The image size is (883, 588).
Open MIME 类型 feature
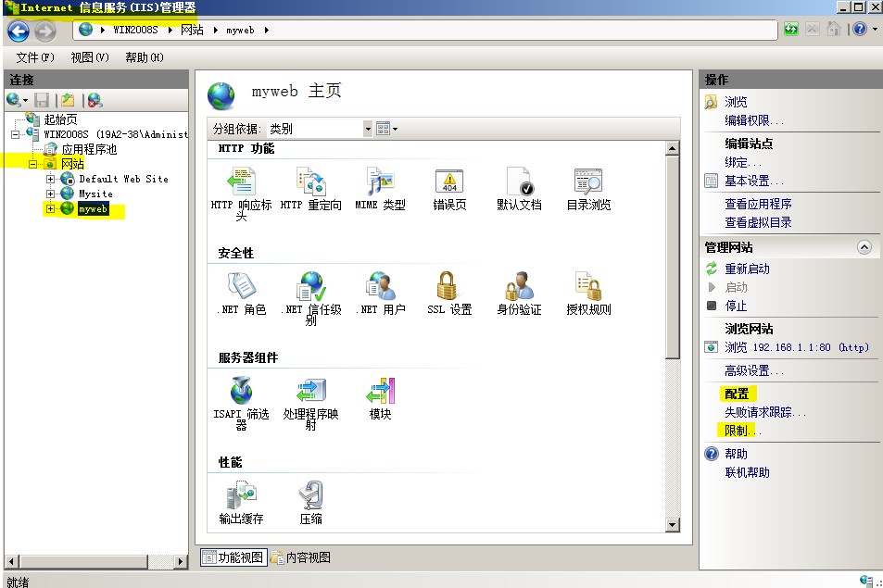[x=380, y=189]
